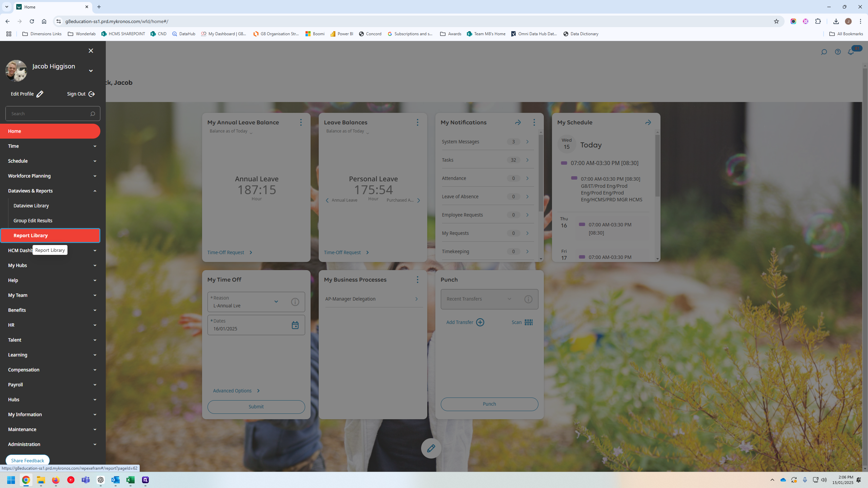Reload the page in Chrome
Image resolution: width=868 pixels, height=488 pixels.
(32, 21)
